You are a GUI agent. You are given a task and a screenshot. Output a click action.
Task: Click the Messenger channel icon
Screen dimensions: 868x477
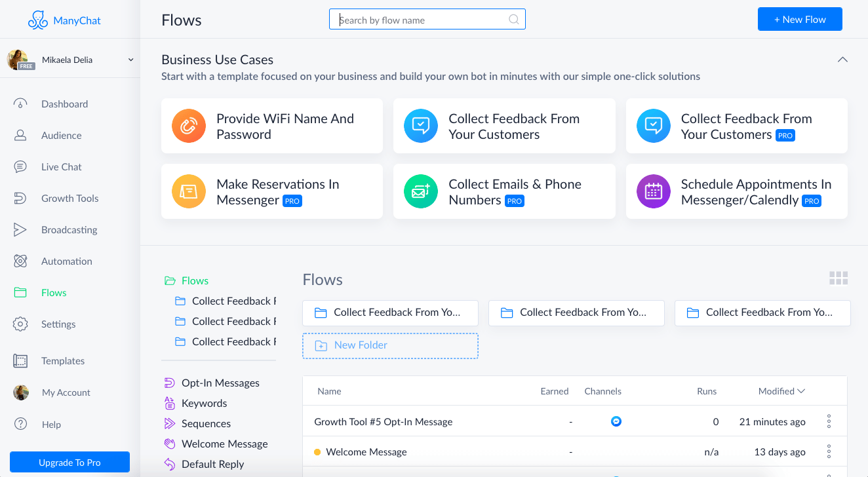pos(616,421)
